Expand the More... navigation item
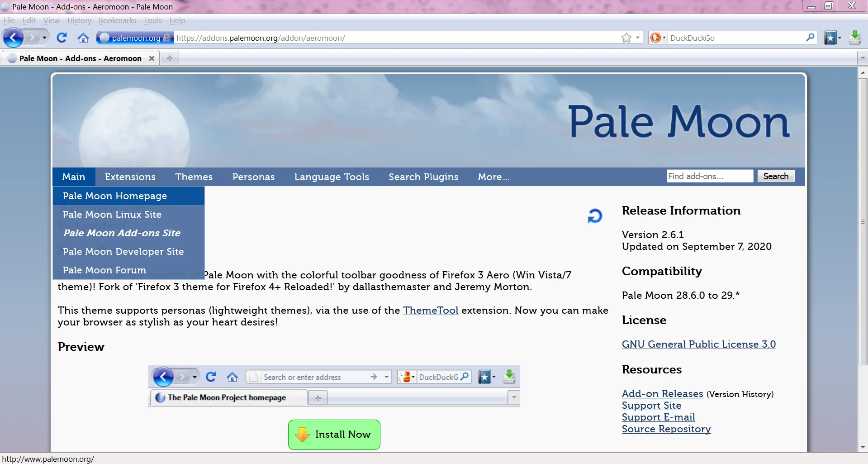 coord(494,177)
